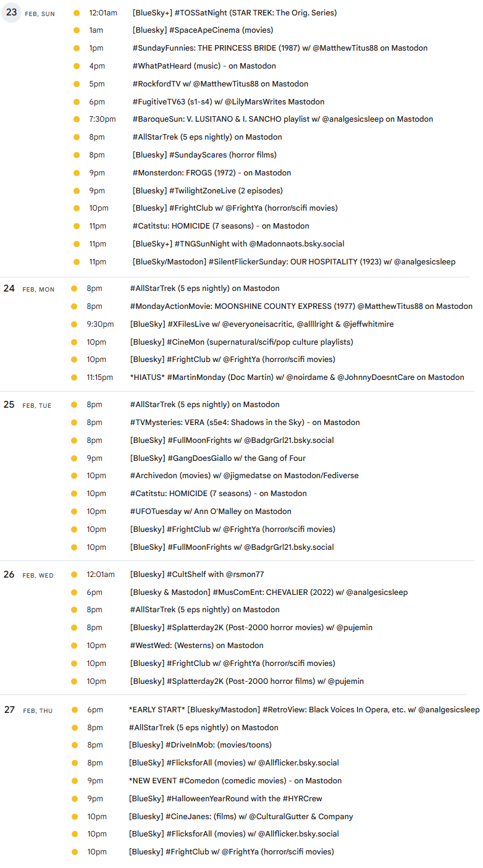Click yellow dot beside Sunday #Catitstu: HOMICIDE
This screenshot has width=483, height=868.
(x=76, y=226)
